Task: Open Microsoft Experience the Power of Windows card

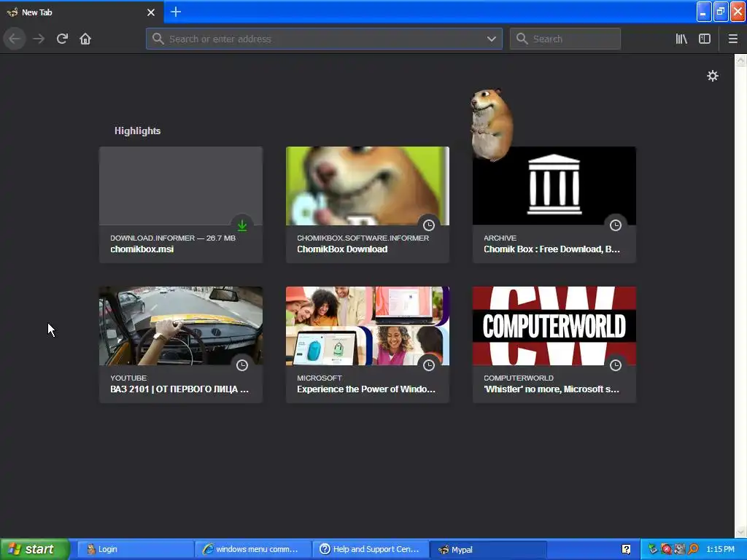Action: click(x=368, y=345)
